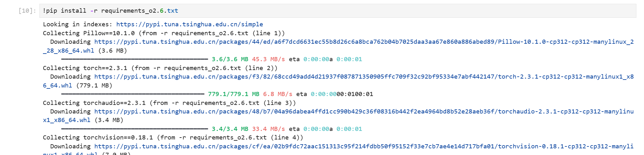Open the Pillow-10.1.0 wheel download link
Viewport: 644px width, 155px height.
click(x=364, y=42)
